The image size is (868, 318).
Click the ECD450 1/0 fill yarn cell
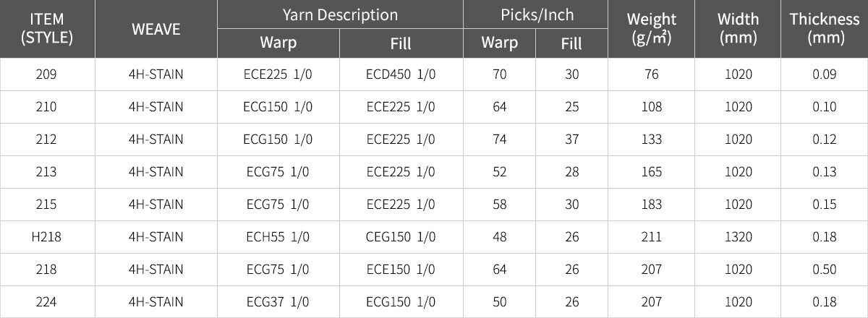(401, 74)
